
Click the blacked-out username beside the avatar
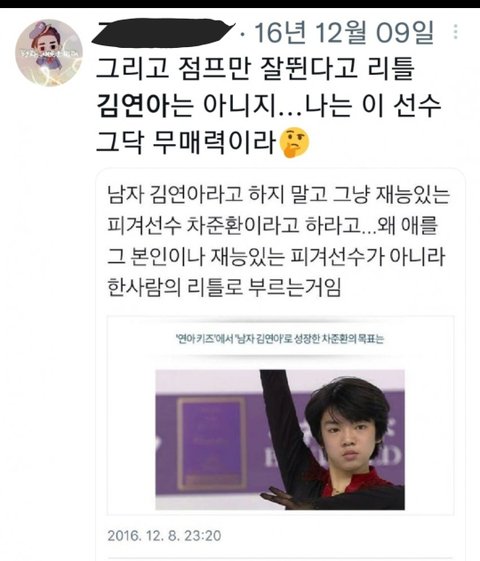click(164, 32)
